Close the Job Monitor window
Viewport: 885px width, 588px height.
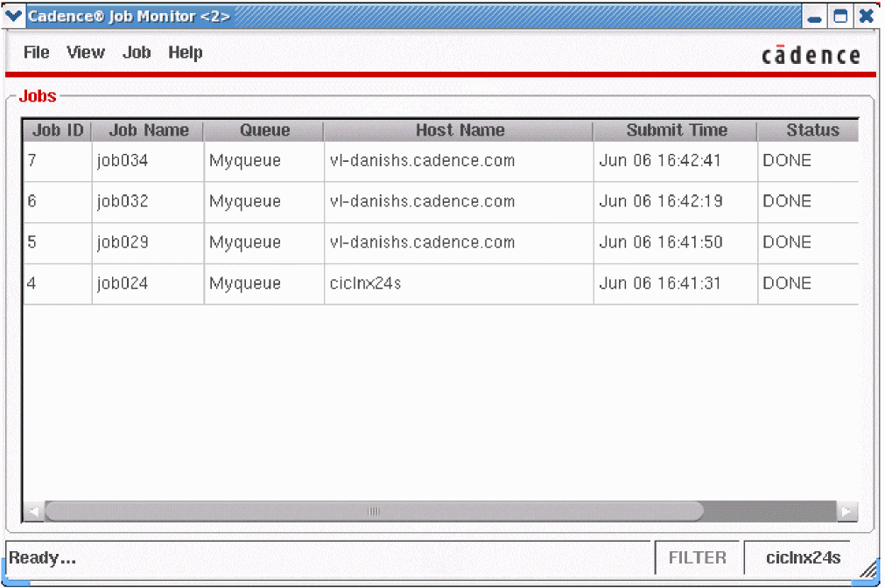tap(867, 17)
